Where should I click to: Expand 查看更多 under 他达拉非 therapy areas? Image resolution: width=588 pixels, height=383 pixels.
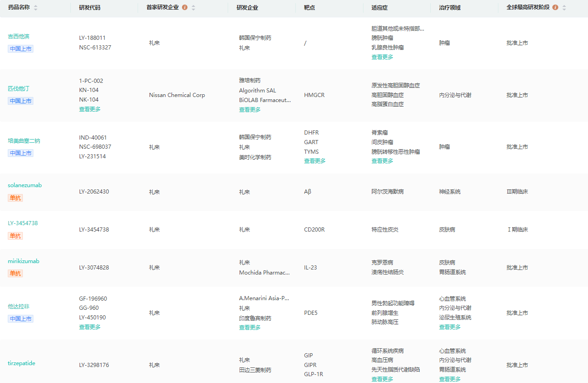450,327
